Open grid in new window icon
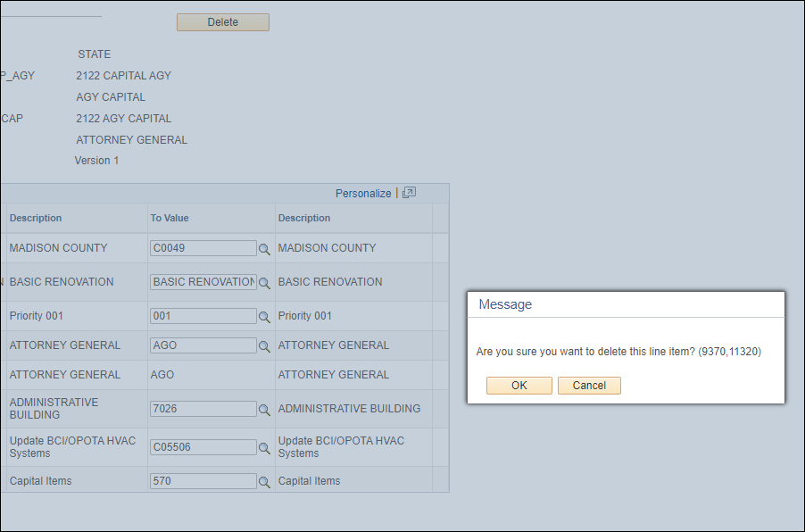Image resolution: width=805 pixels, height=532 pixels. [410, 193]
